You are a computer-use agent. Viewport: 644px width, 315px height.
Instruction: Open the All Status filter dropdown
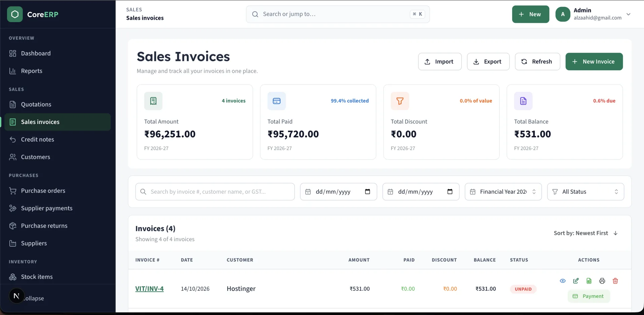tap(585, 192)
